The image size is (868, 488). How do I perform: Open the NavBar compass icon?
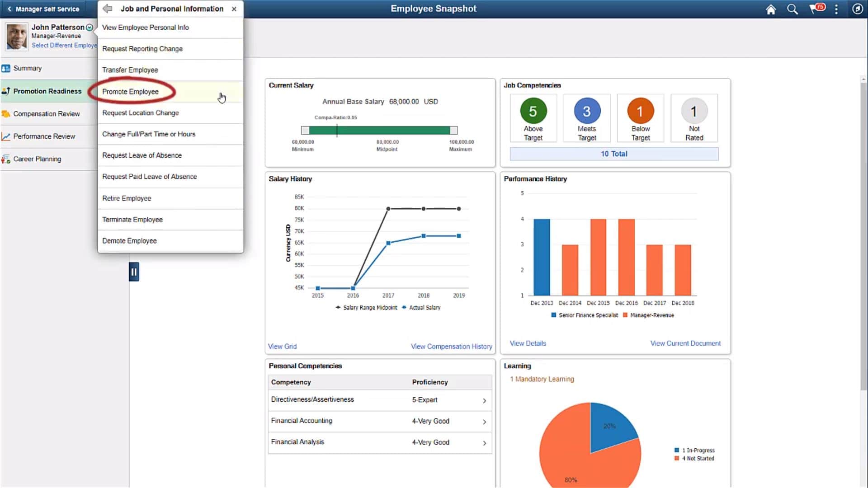point(858,9)
